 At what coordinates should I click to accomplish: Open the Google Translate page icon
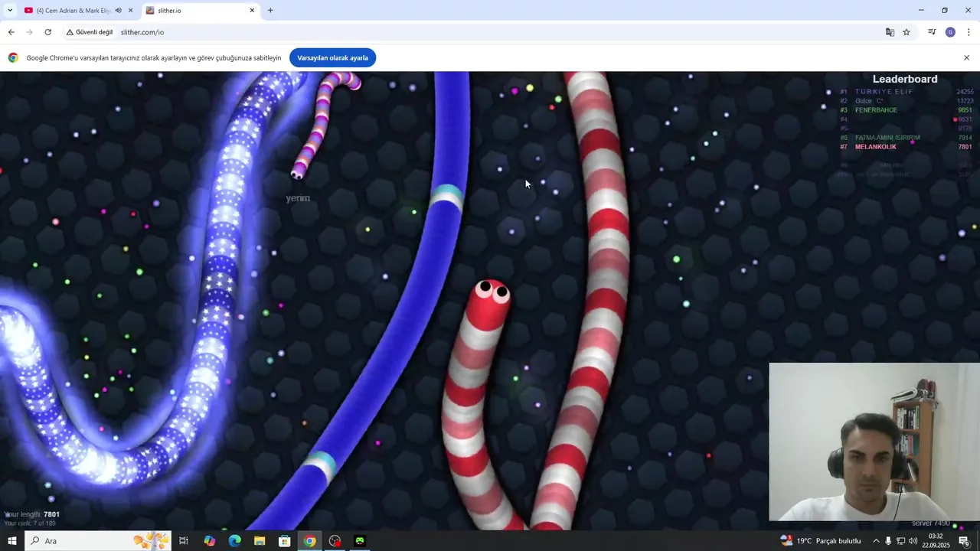tap(890, 32)
